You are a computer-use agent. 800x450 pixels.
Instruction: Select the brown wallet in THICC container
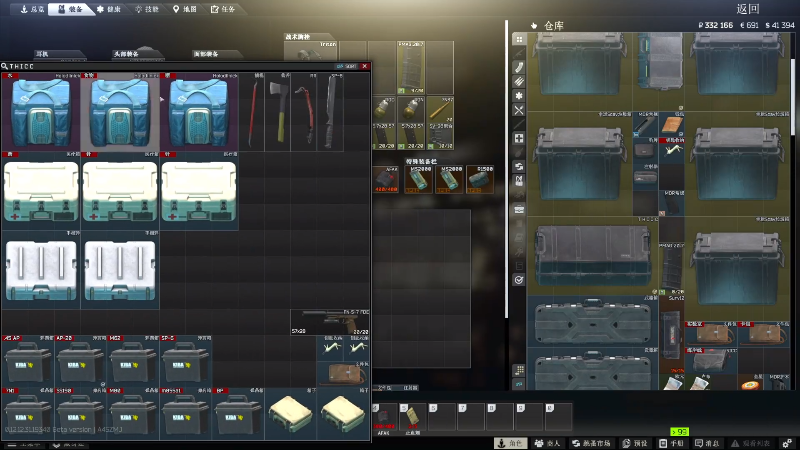343,374
